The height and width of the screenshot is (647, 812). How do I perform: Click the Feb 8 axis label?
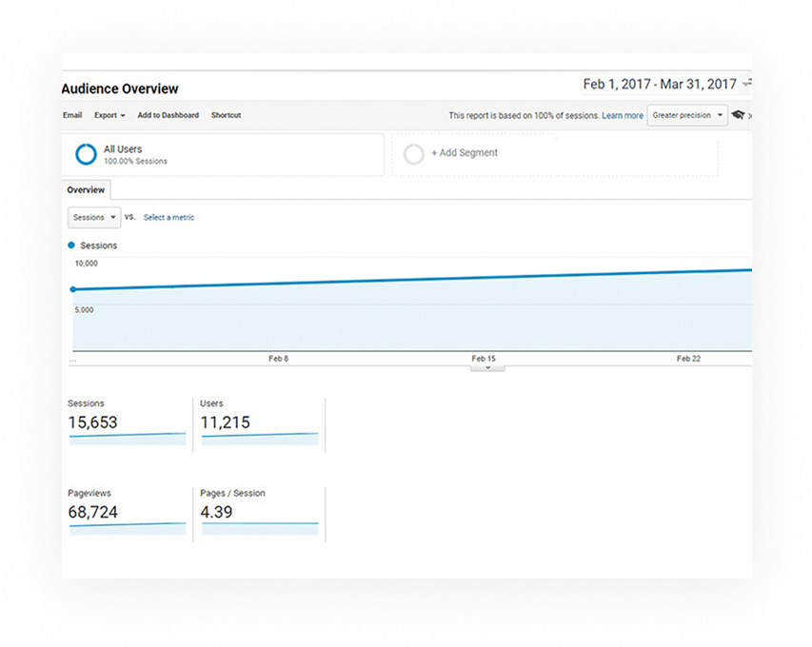pyautogui.click(x=279, y=358)
